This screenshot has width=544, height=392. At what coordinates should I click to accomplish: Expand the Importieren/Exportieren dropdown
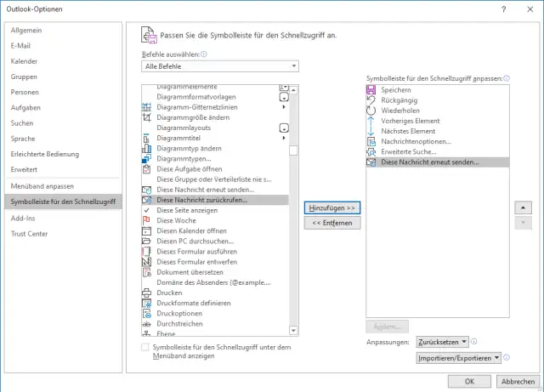click(456, 358)
